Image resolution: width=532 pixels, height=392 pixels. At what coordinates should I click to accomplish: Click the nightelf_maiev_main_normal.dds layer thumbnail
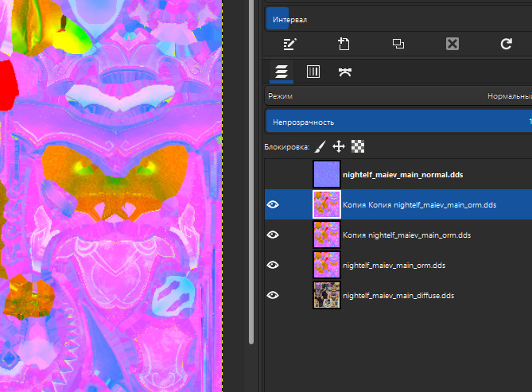(327, 174)
